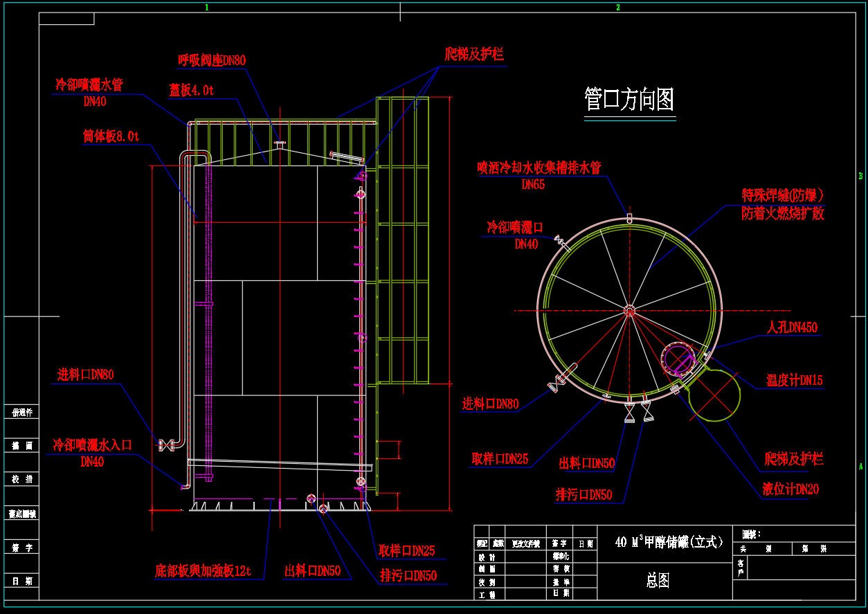Select the 管口方向图 title text
868x614 pixels.
629,100
